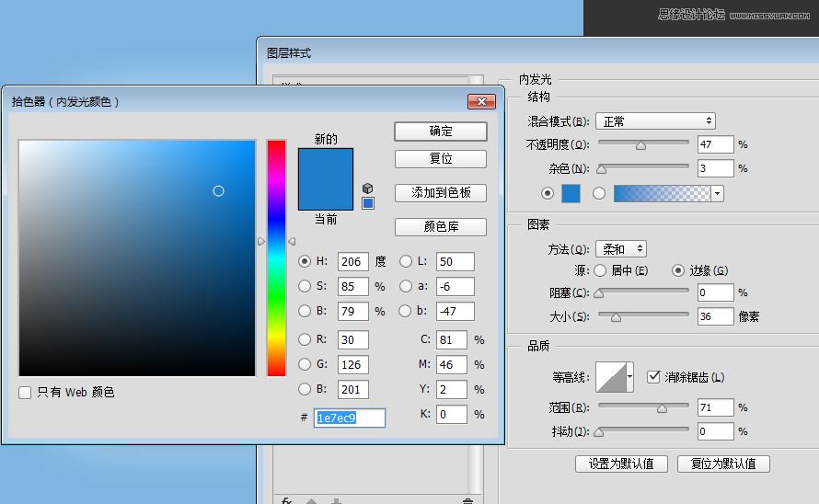
Task: Select the L lightness radio button
Action: (405, 261)
